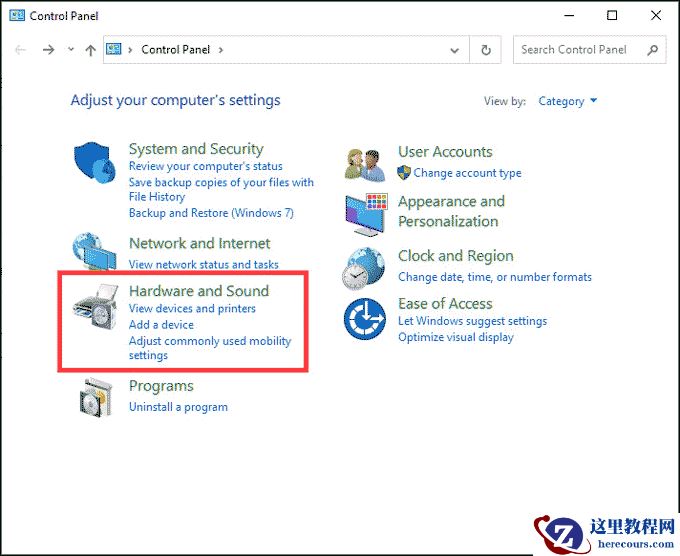Open the recent locations dropdown arrow
Image resolution: width=680 pixels, height=556 pixels.
(x=71, y=49)
